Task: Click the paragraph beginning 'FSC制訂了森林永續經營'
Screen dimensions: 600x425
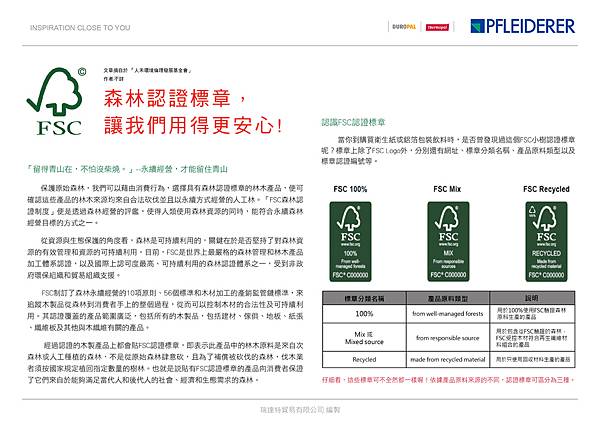Action: click(x=165, y=310)
